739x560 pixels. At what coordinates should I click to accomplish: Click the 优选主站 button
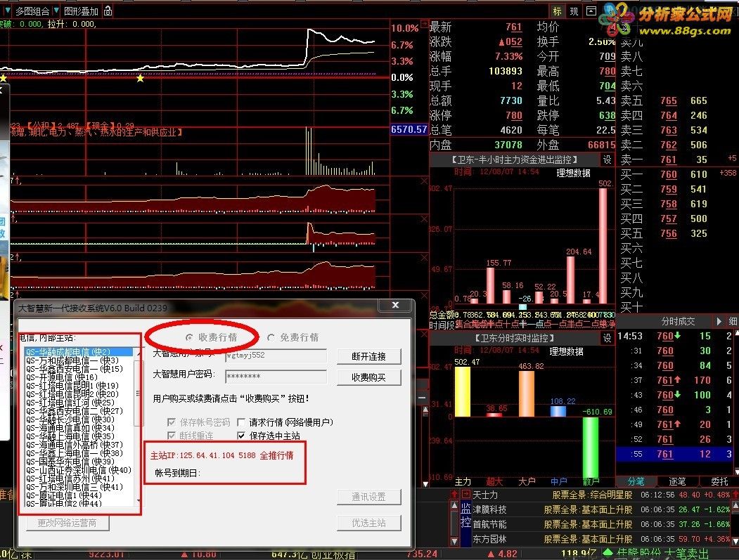point(369,523)
